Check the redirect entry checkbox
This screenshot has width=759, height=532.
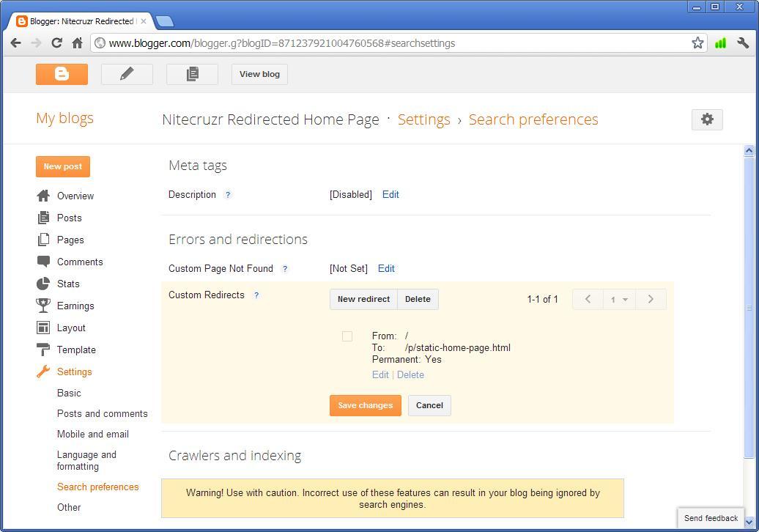tap(347, 336)
